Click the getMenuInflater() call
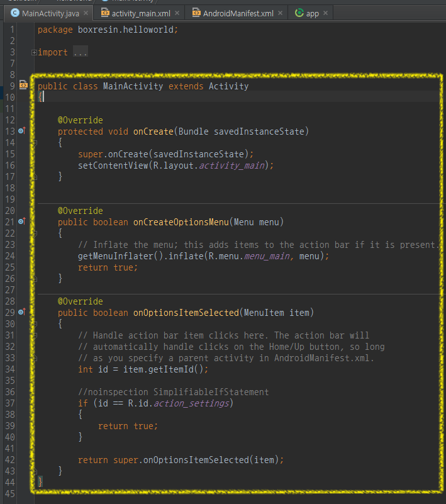 point(121,256)
